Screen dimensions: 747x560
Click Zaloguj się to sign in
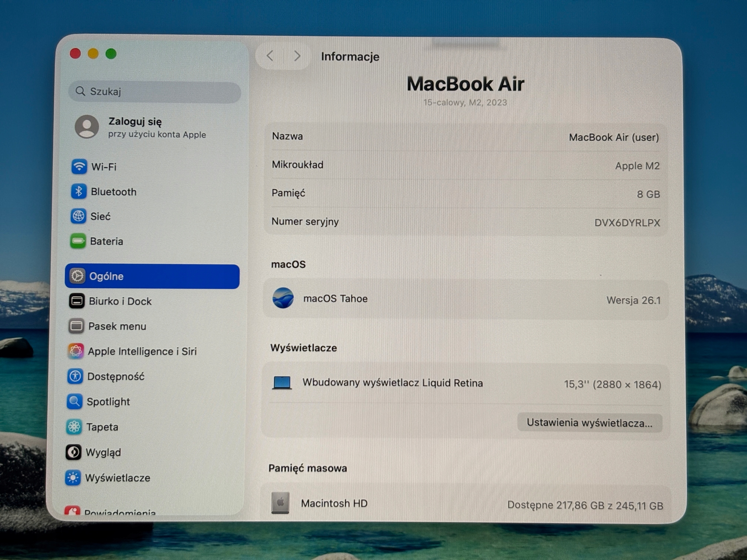[x=135, y=122]
